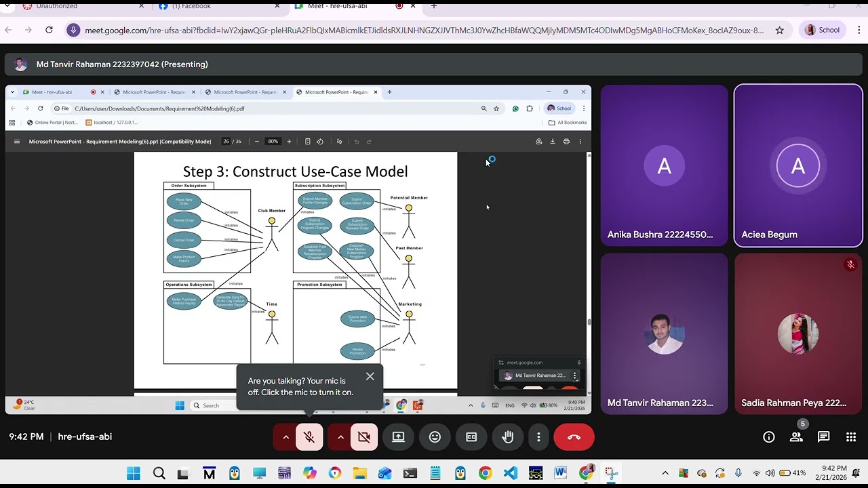Select the draw annotation tool in PDF

pyautogui.click(x=339, y=142)
